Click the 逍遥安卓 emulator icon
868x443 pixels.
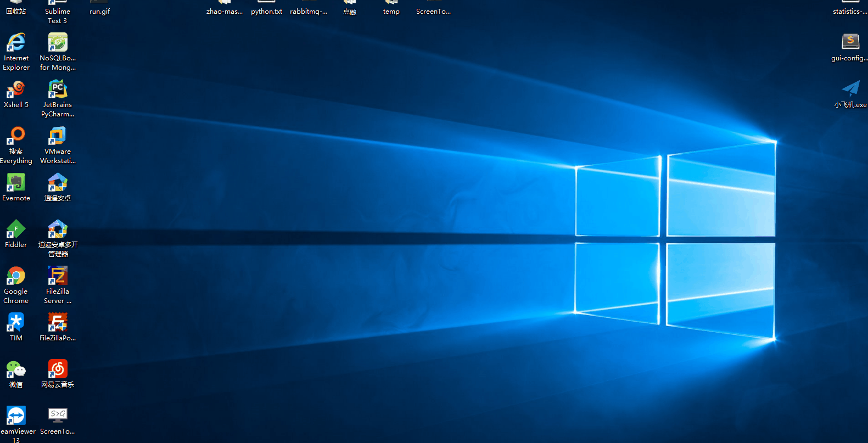(58, 183)
